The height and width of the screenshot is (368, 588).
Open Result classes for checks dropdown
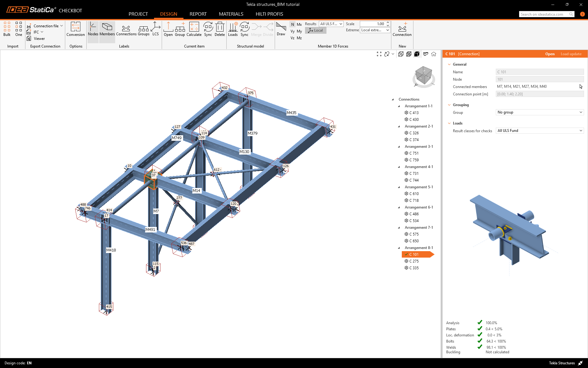(x=539, y=131)
